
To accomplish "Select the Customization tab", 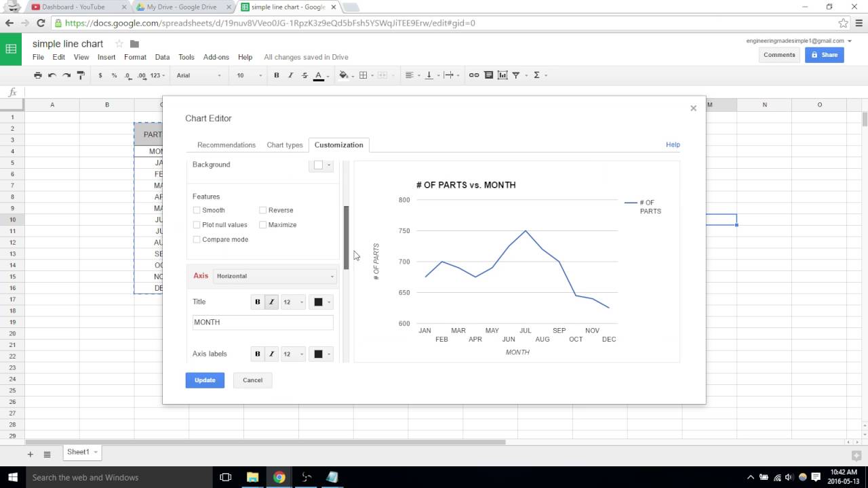I will (339, 145).
